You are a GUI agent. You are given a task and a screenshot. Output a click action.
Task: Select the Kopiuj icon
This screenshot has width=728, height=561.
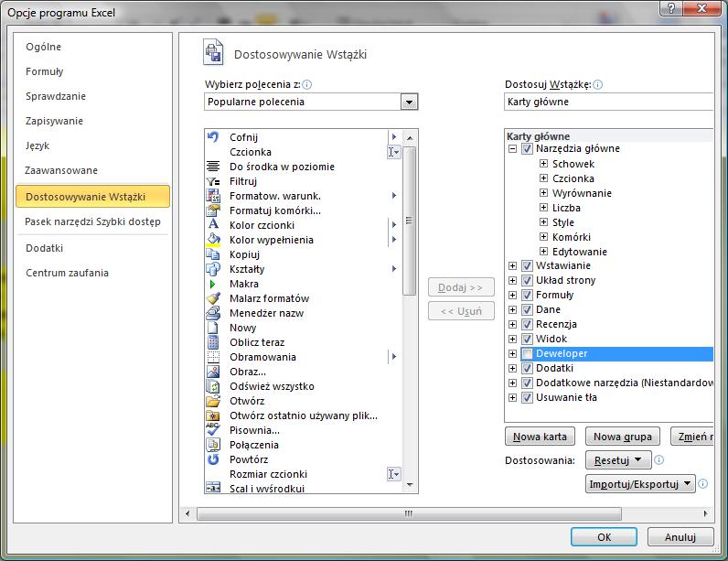213,254
